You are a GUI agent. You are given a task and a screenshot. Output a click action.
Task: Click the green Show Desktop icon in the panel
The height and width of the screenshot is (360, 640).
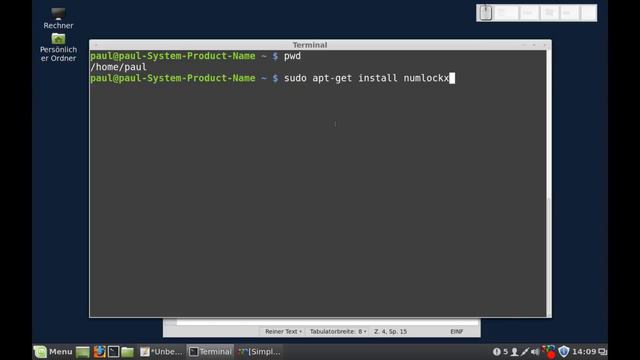coord(82,351)
